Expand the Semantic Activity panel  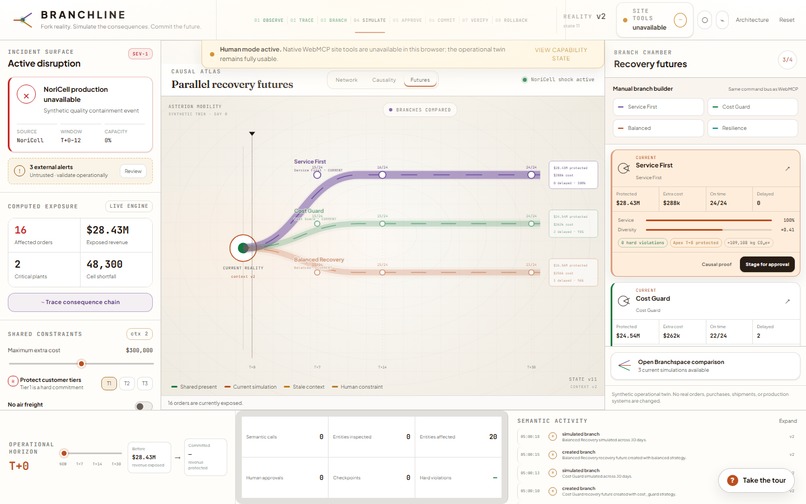(787, 421)
